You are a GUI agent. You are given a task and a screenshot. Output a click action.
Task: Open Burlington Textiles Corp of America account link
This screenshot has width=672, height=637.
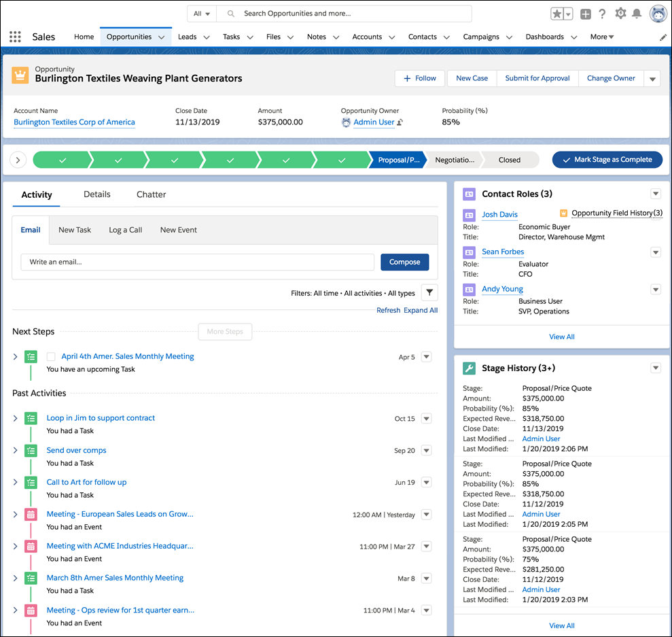coord(74,122)
